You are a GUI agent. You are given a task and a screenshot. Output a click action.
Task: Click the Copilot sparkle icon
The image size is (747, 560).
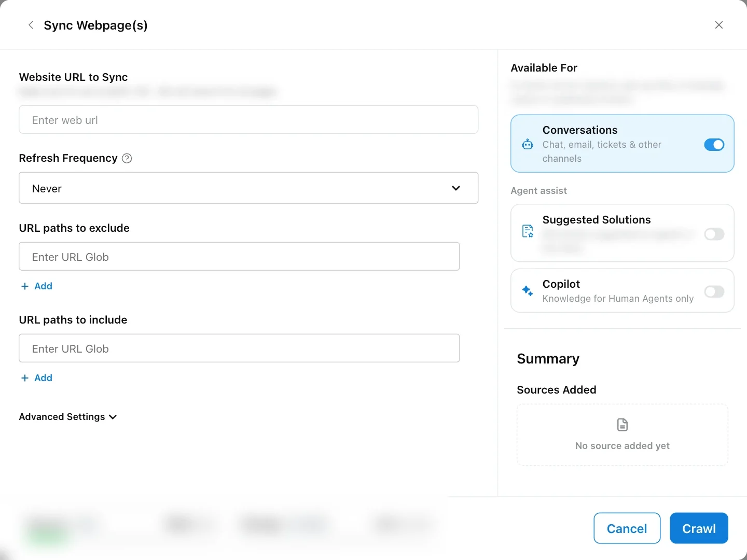point(528,290)
